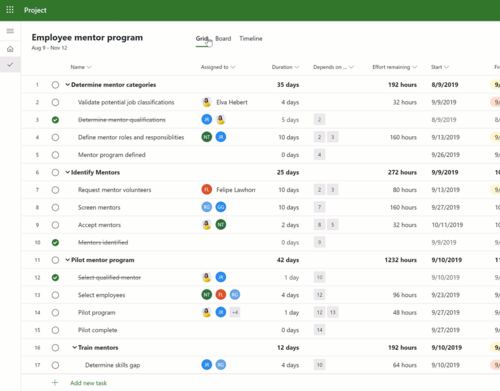Select the 10/11/2019 start date cell
The image size is (500, 391).
coord(447,225)
